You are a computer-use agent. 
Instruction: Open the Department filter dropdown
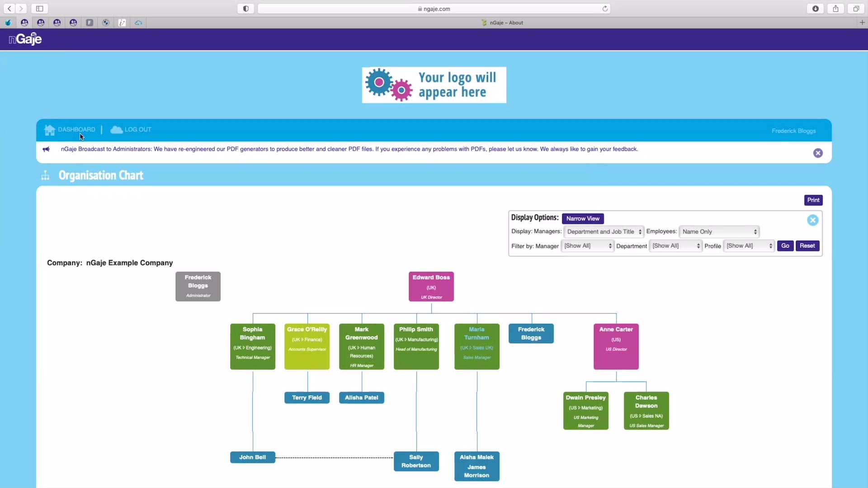click(675, 246)
